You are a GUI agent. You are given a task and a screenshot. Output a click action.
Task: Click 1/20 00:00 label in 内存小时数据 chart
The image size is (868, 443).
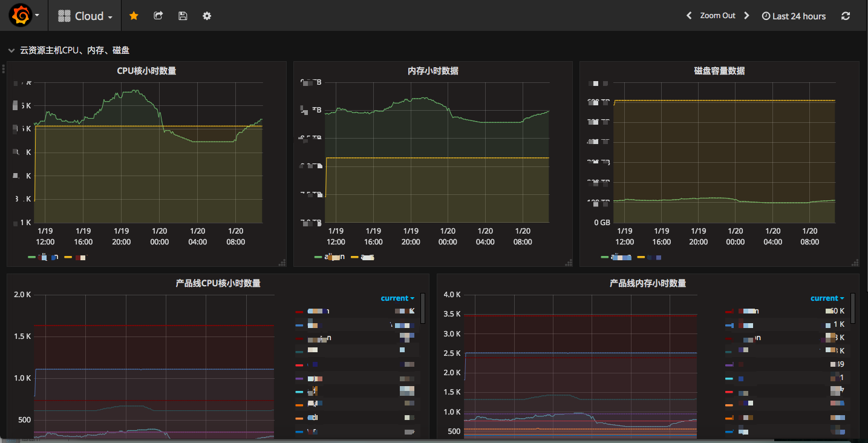[x=448, y=237]
